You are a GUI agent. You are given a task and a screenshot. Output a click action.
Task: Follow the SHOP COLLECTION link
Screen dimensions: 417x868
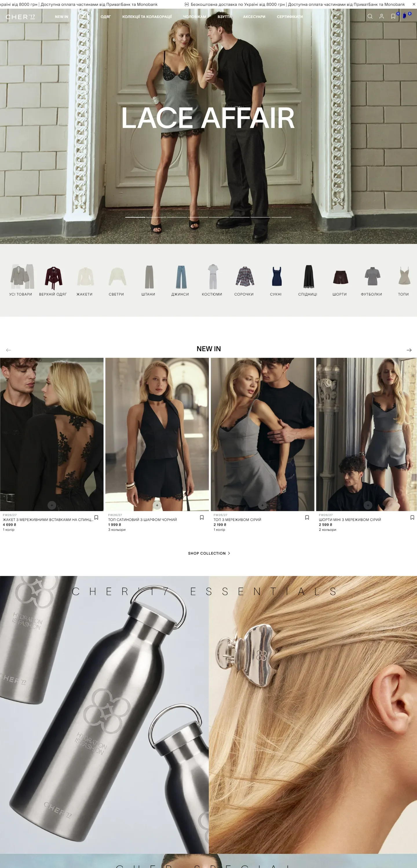[209, 553]
